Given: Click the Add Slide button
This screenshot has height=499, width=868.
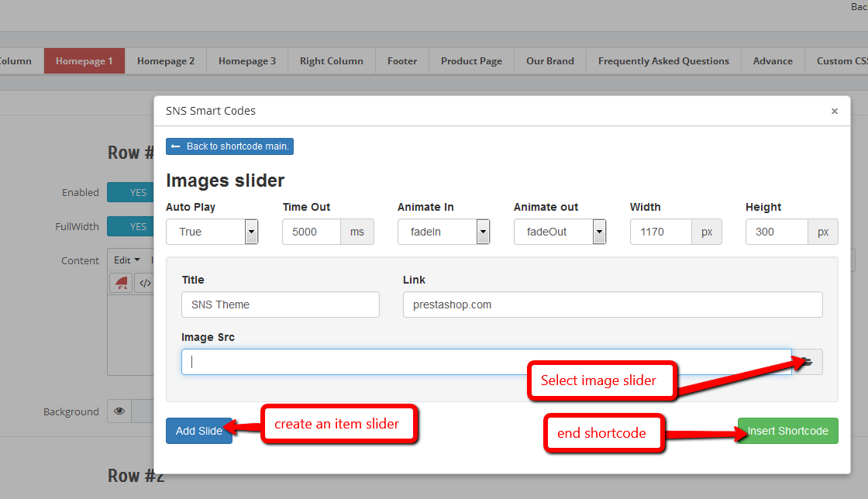Looking at the screenshot, I should coord(198,431).
